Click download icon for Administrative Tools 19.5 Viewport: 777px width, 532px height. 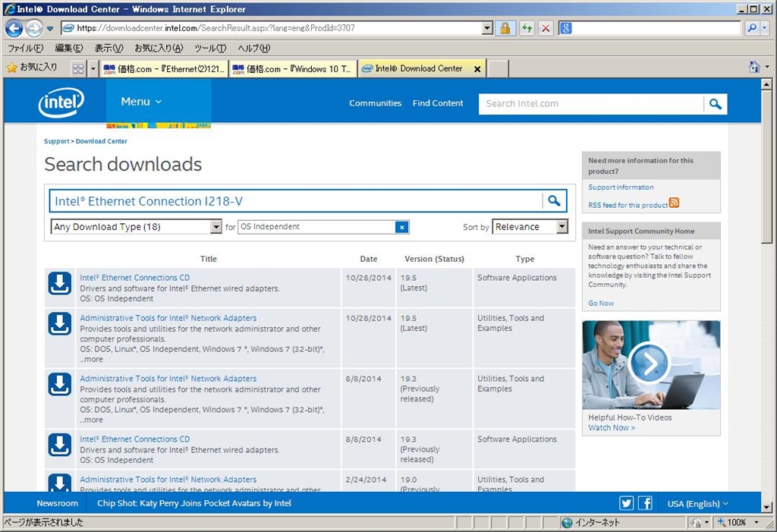point(59,324)
